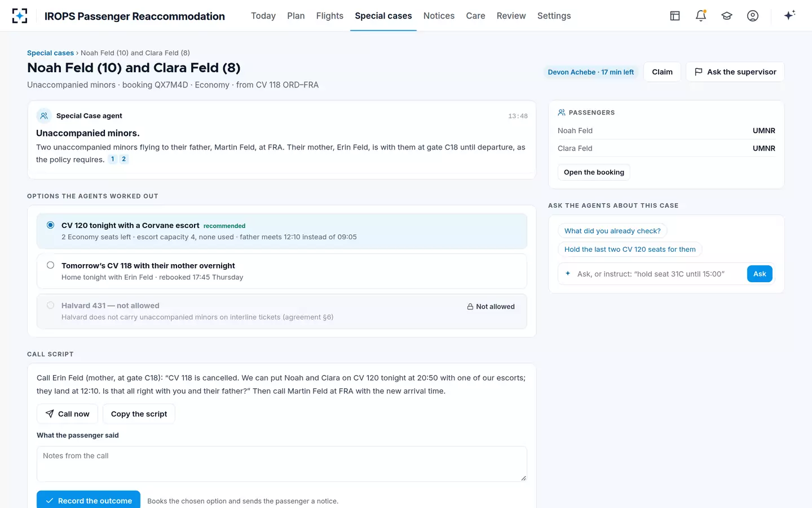Click the passengers group icon
This screenshot has height=508, width=812.
click(x=562, y=112)
